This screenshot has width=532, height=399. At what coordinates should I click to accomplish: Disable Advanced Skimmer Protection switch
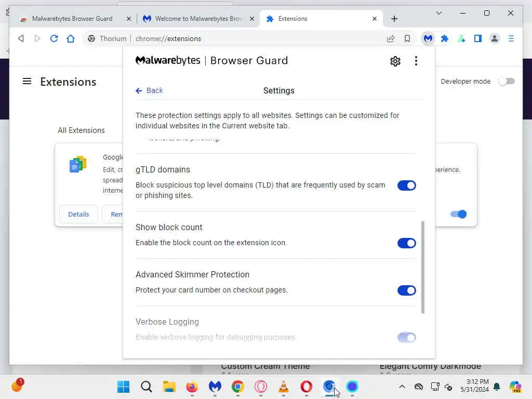pyautogui.click(x=406, y=290)
